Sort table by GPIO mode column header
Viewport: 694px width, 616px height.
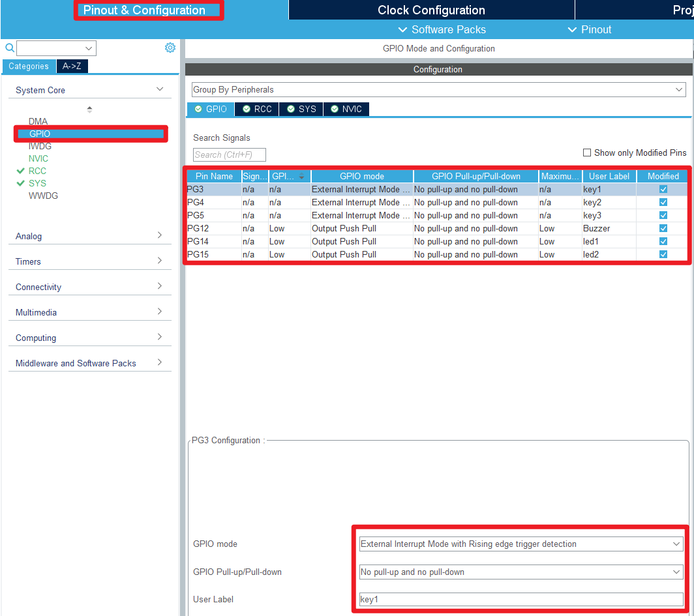(362, 177)
